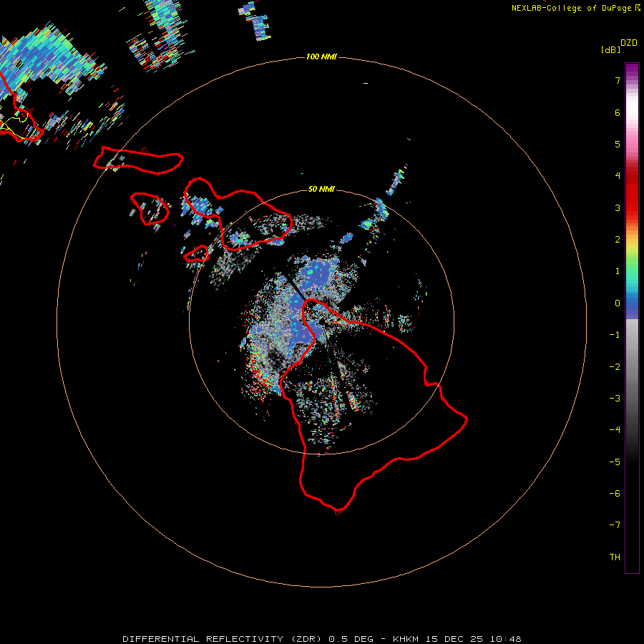Image resolution: width=644 pixels, height=644 pixels.
Task: Click the "5" value on the scale
Action: coord(618,144)
